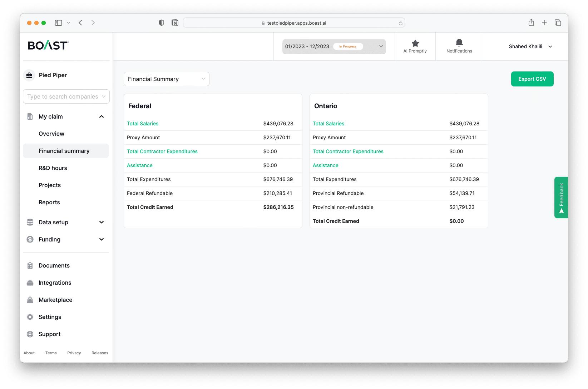Select Projects from the sidebar menu
This screenshot has height=389, width=588.
tap(50, 185)
